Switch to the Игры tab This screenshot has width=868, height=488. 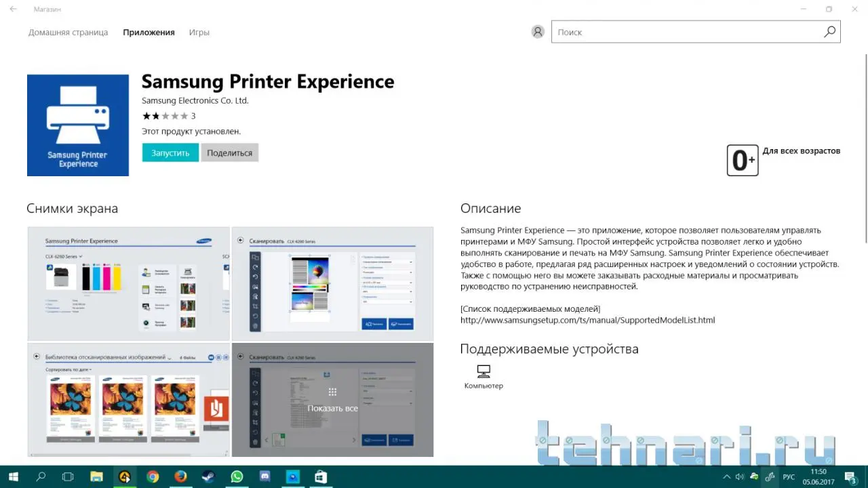click(x=199, y=33)
